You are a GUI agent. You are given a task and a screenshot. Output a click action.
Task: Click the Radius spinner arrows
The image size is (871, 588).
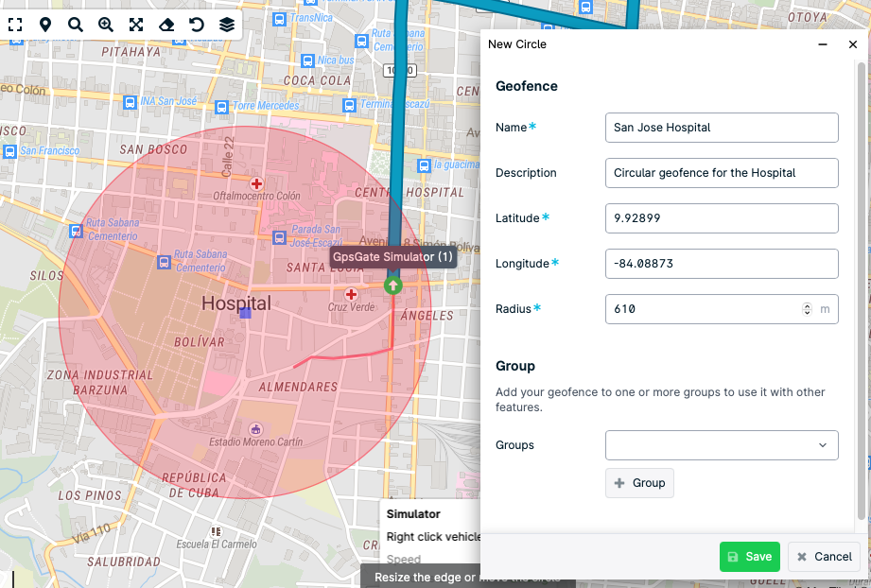pos(807,309)
